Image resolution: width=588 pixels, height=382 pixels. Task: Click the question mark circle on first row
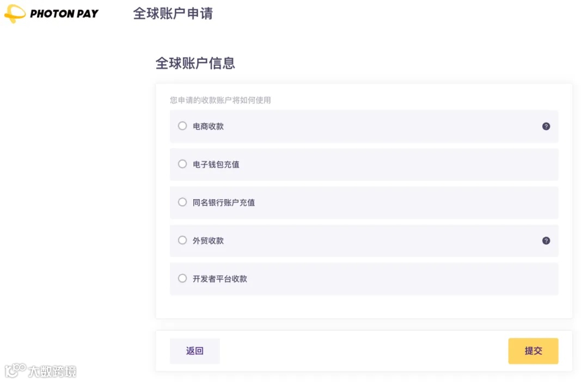546,126
